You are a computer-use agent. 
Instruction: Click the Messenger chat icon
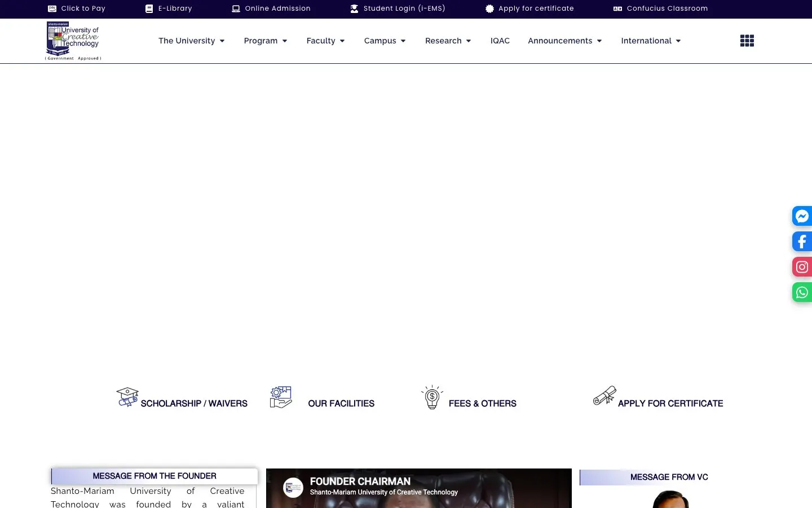tap(802, 216)
